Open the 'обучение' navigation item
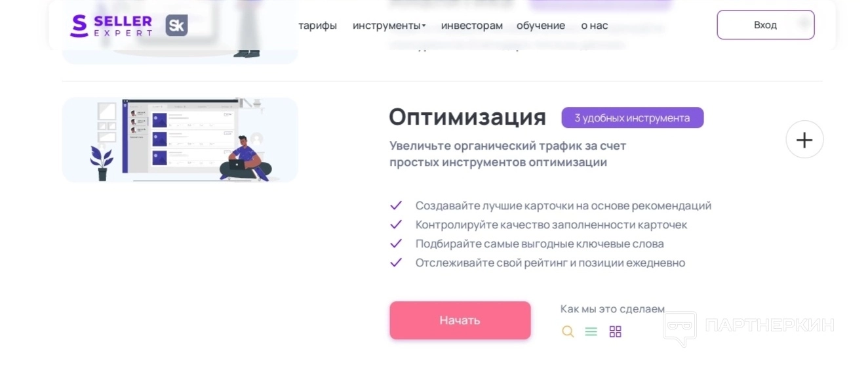The width and height of the screenshot is (868, 382). click(x=541, y=26)
